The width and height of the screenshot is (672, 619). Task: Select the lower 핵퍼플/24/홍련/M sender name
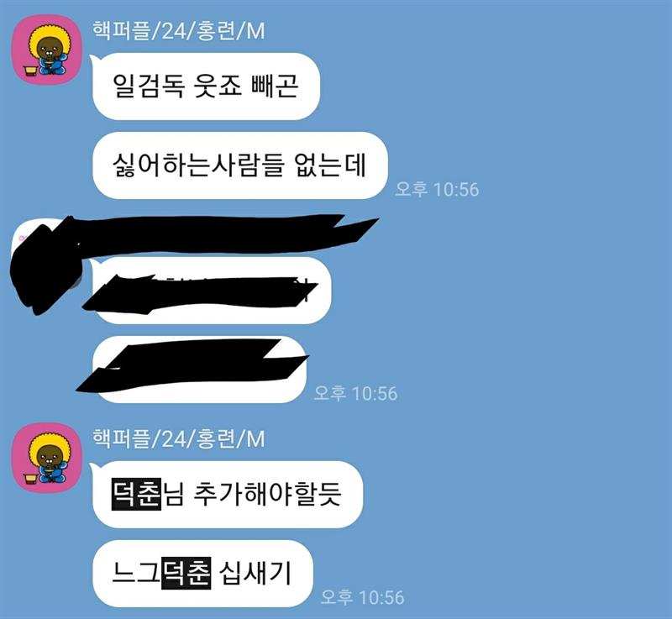tap(179, 439)
